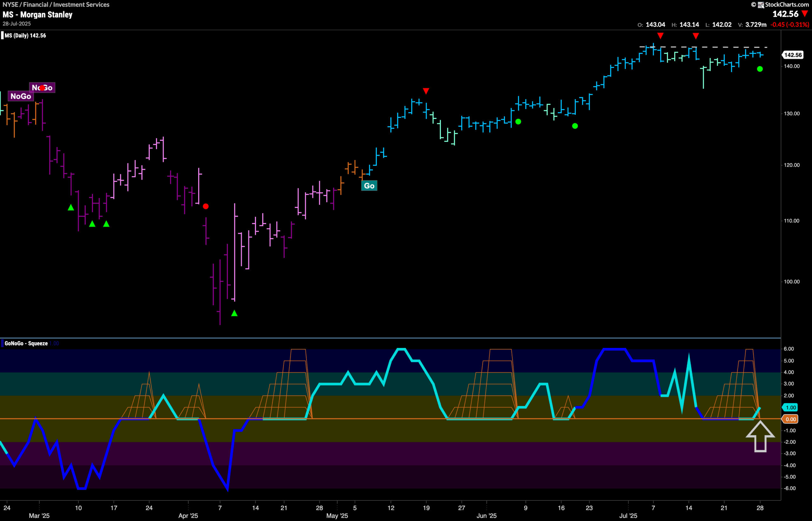This screenshot has height=521, width=812.
Task: Click the V: 3.729m volume value
Action: (752, 25)
